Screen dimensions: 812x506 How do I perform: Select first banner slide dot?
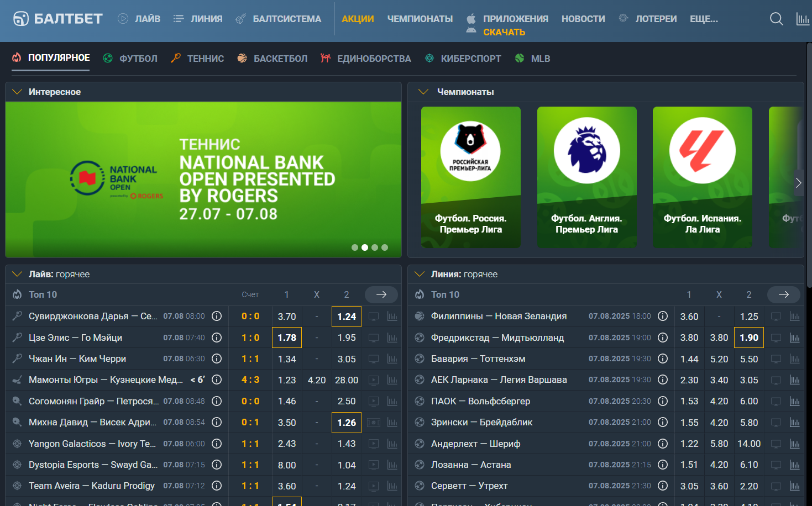355,247
